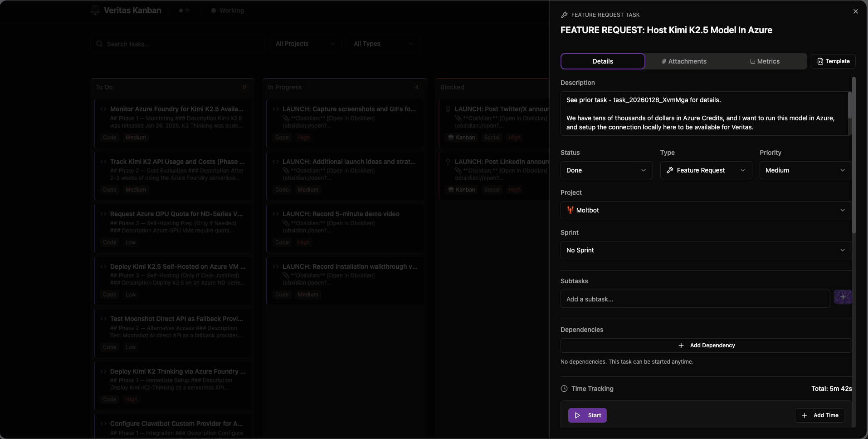Select the Details tab
The width and height of the screenshot is (868, 439).
[602, 61]
